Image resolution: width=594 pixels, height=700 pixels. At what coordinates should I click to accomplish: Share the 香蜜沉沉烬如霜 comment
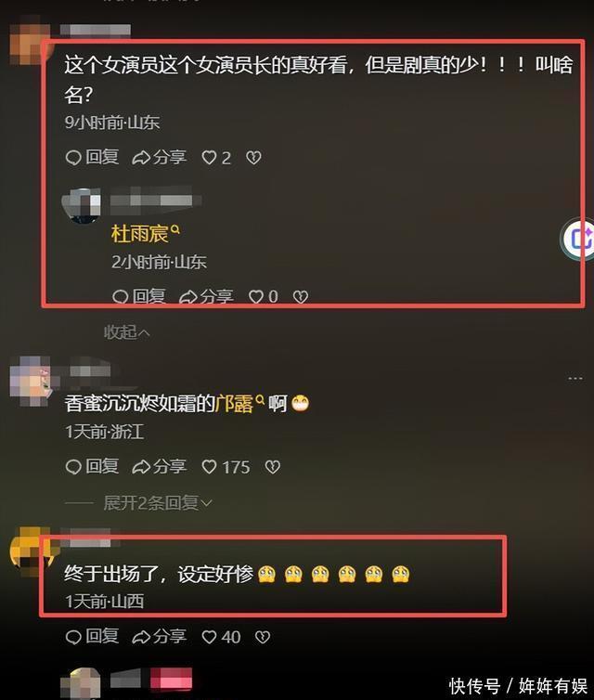(160, 467)
